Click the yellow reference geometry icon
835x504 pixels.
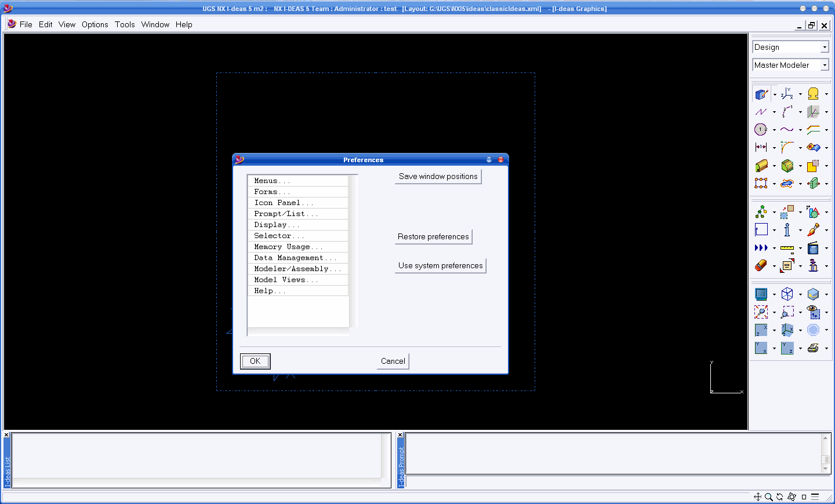pyautogui.click(x=813, y=94)
